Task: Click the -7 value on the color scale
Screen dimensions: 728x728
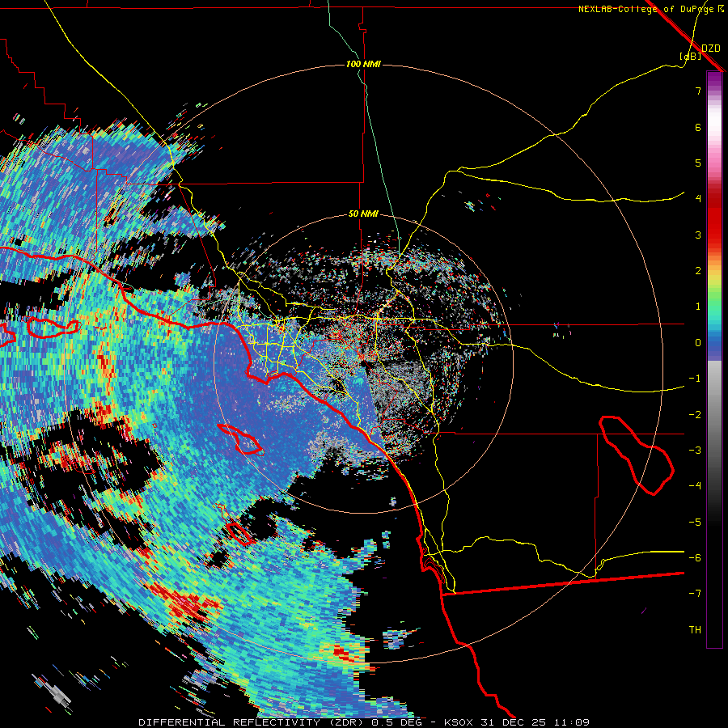Action: 695,594
